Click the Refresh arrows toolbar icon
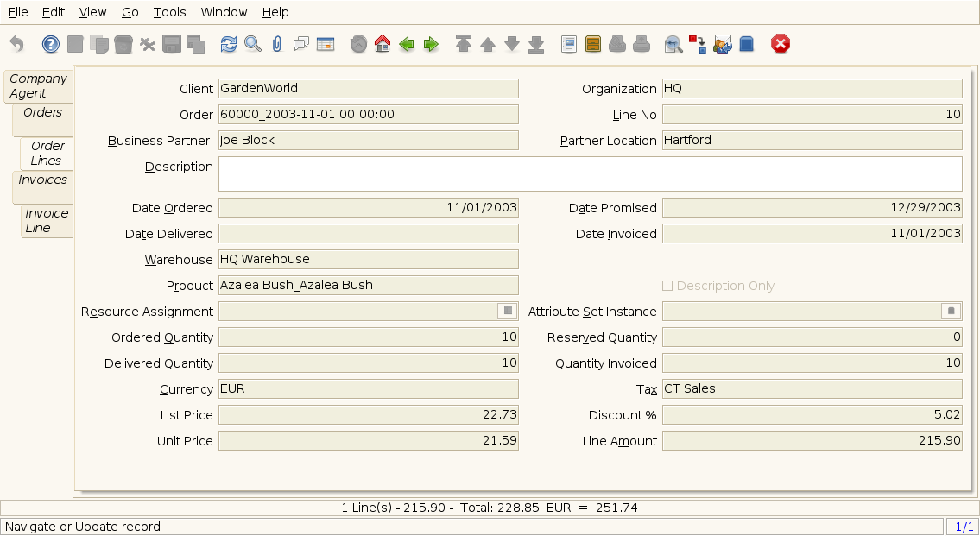 [228, 44]
